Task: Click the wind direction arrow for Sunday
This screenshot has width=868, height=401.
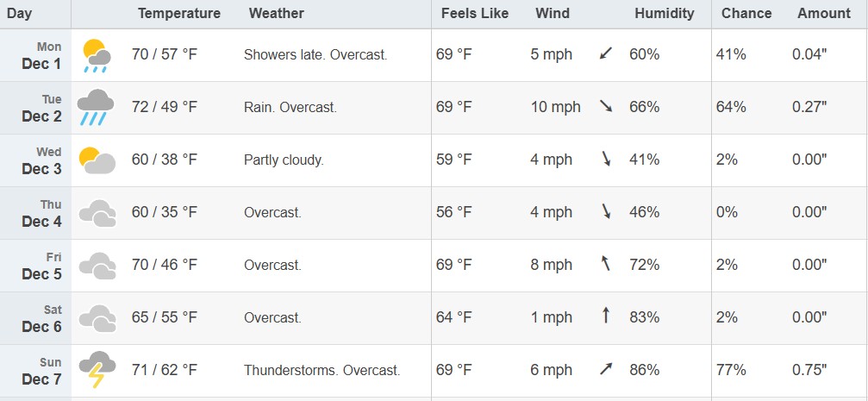Action: tap(605, 370)
